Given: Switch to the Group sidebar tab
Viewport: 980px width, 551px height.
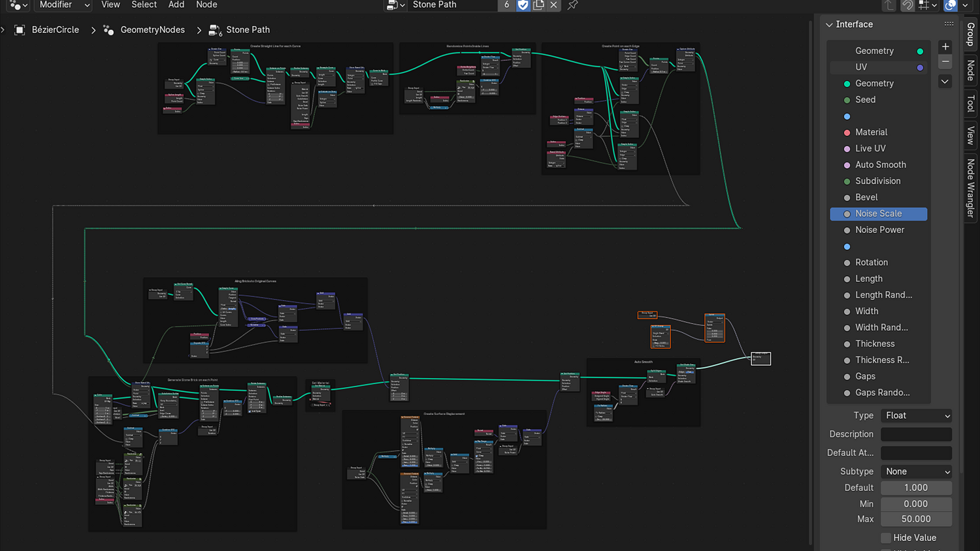Looking at the screenshot, I should (971, 34).
